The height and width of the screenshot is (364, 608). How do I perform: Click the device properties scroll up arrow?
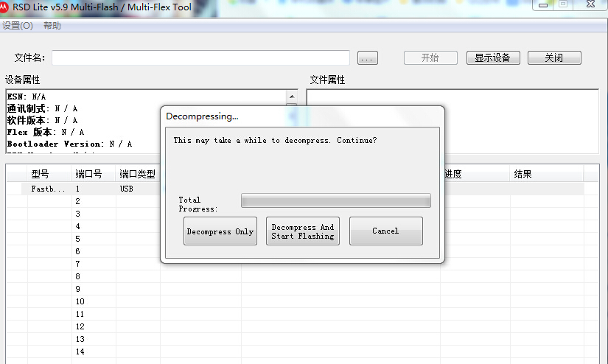pyautogui.click(x=292, y=96)
